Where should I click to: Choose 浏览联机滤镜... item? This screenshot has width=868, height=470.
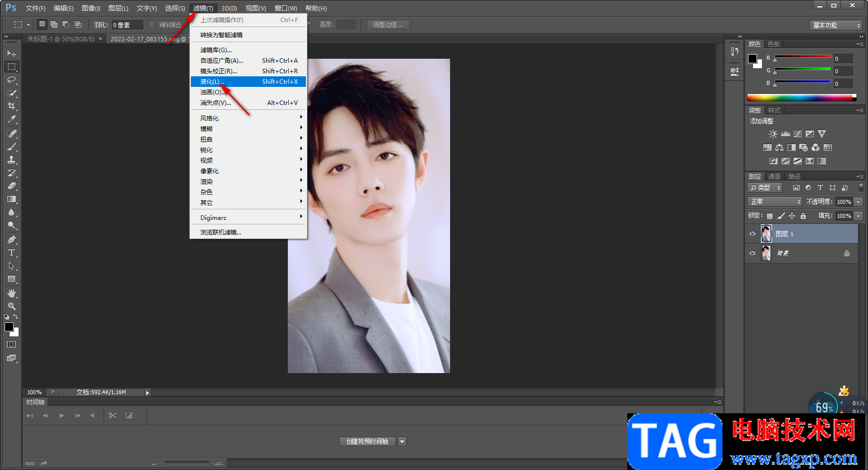248,232
